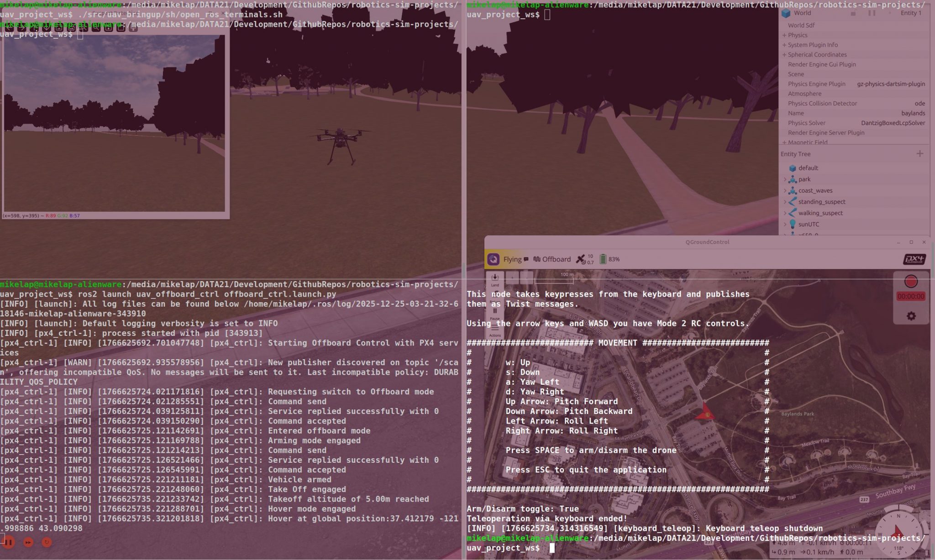This screenshot has width=935, height=560.
Task: Select the sunUTC entity label
Action: (809, 224)
